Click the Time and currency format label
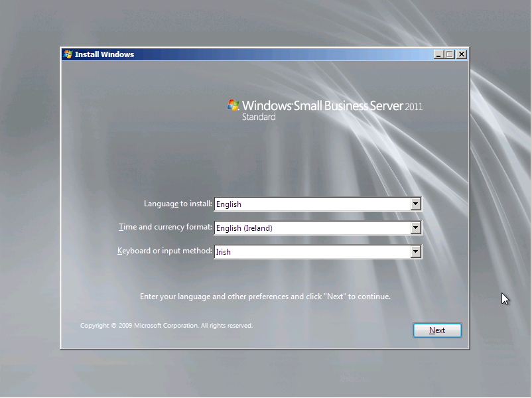The image size is (532, 398). pos(165,227)
